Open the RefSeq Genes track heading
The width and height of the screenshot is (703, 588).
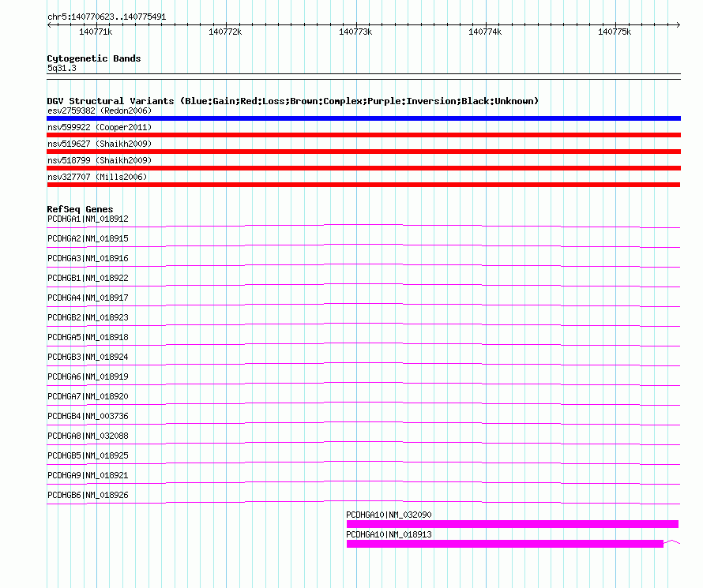click(x=80, y=209)
